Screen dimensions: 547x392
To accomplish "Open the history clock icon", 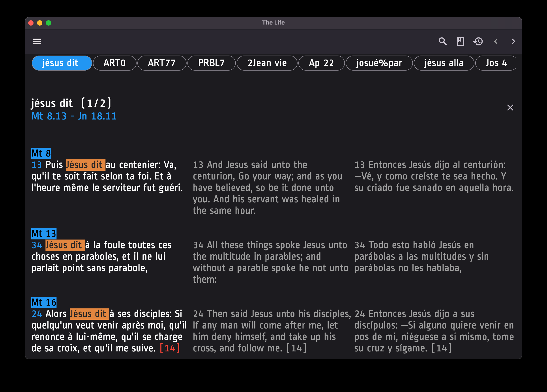I will point(478,41).
